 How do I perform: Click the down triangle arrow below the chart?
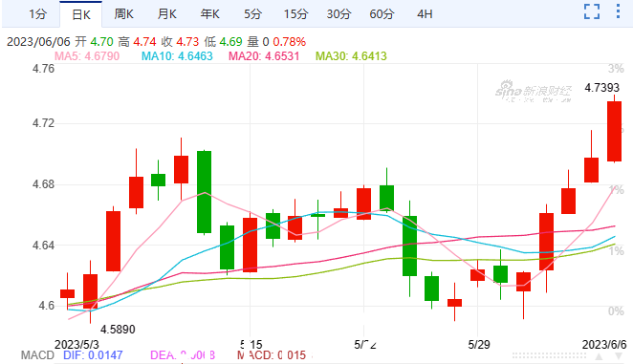619,356
